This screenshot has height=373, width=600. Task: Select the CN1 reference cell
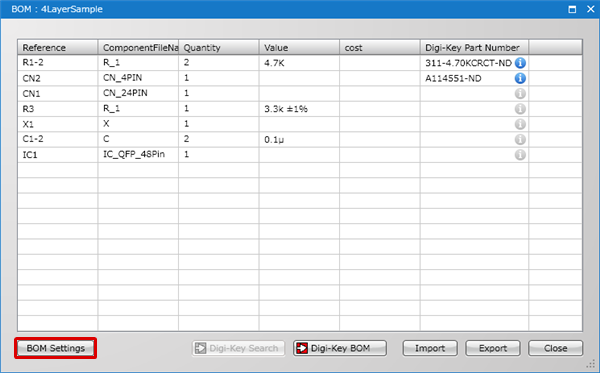pyautogui.click(x=57, y=93)
